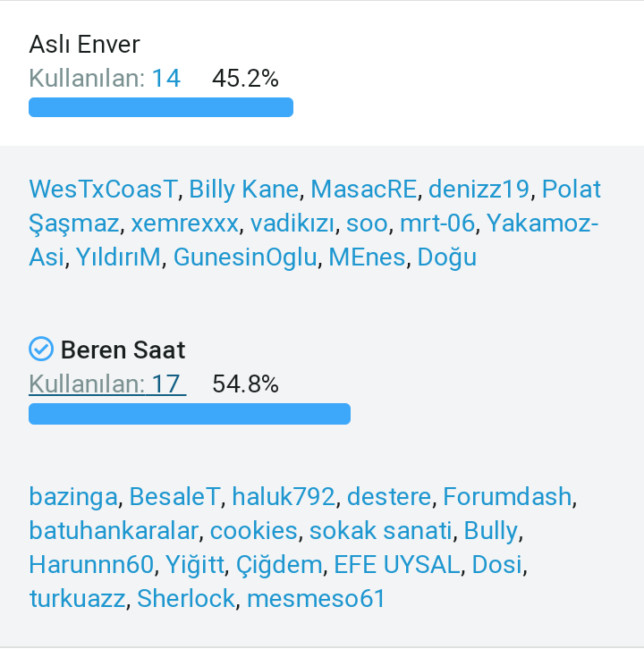This screenshot has width=644, height=649.
Task: Visit Forumdash's profile link
Action: pos(507,496)
